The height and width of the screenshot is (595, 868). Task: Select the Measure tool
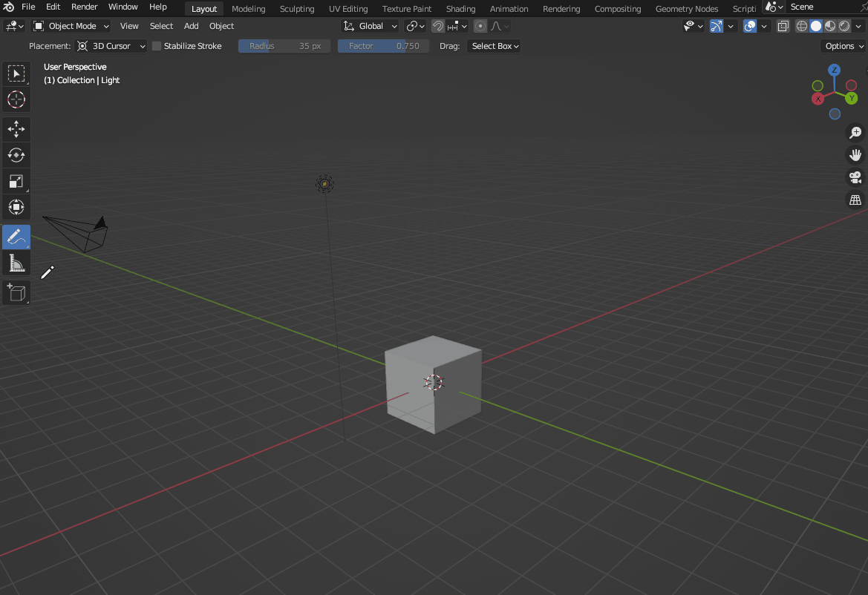(16, 263)
